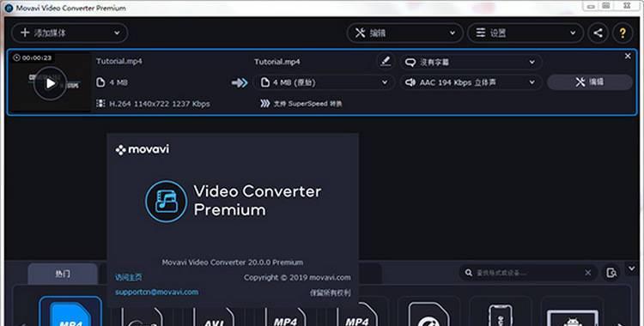Click the 编辑 button in the Tutorial.mp4 row
Screen dimensions: 644x326
pos(589,82)
